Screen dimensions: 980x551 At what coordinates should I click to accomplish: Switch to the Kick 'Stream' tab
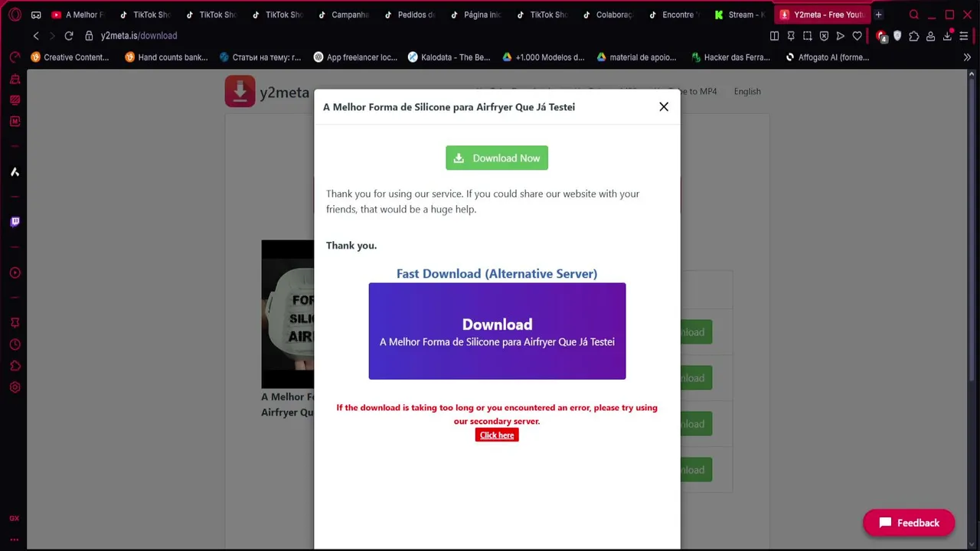pos(740,15)
